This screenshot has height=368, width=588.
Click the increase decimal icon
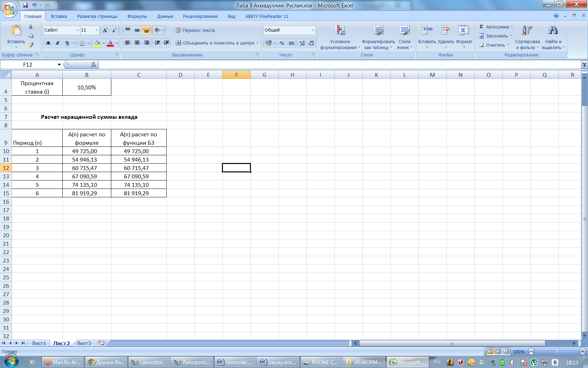[x=302, y=43]
